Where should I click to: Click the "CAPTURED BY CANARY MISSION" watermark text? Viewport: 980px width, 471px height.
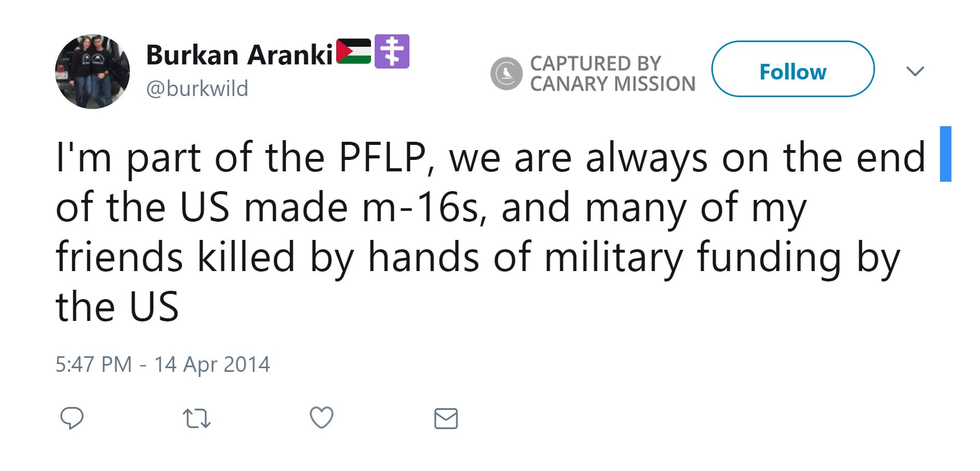[612, 74]
